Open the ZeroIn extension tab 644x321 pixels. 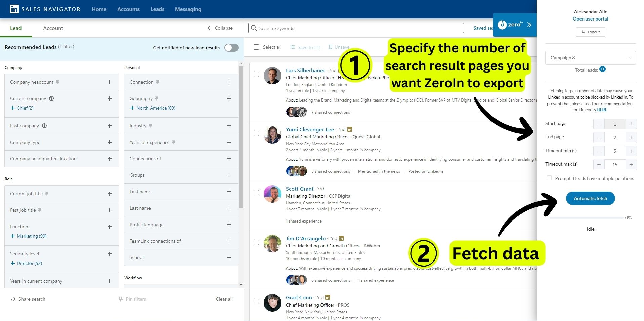pos(515,25)
